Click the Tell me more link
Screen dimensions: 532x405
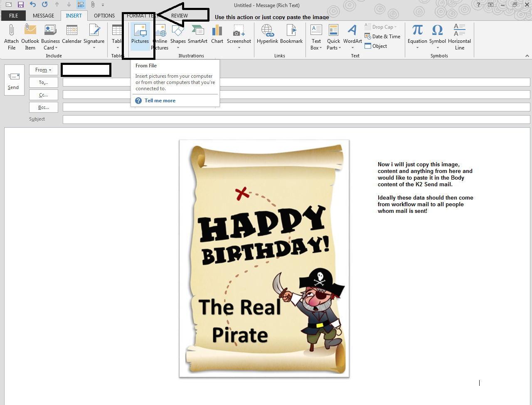160,101
